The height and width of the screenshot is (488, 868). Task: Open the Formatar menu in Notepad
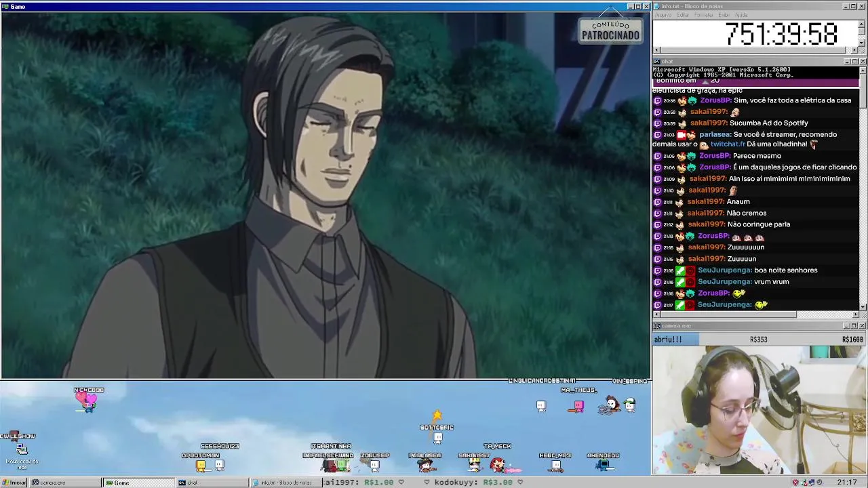tap(704, 15)
